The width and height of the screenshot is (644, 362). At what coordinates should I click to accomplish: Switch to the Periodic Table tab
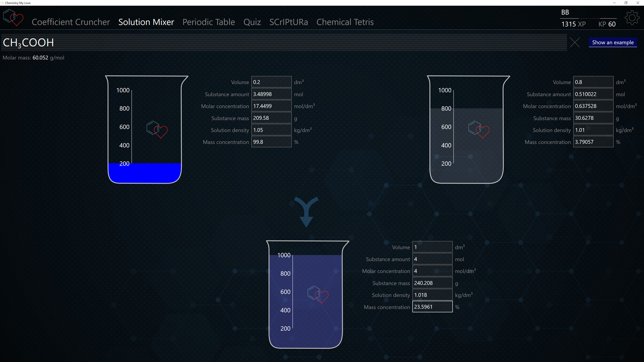click(x=209, y=22)
